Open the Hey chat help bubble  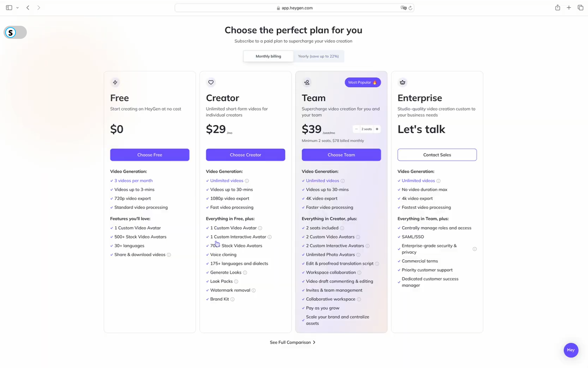click(571, 350)
